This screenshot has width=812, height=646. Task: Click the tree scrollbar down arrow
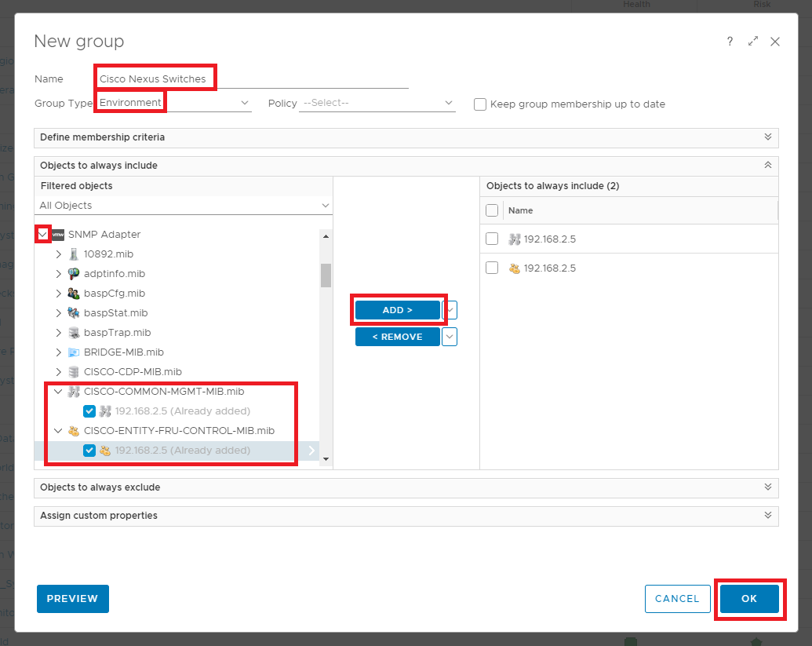326,459
